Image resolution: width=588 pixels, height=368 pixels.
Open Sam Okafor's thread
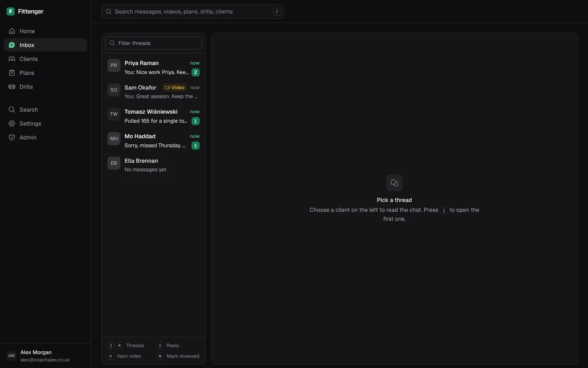(154, 92)
